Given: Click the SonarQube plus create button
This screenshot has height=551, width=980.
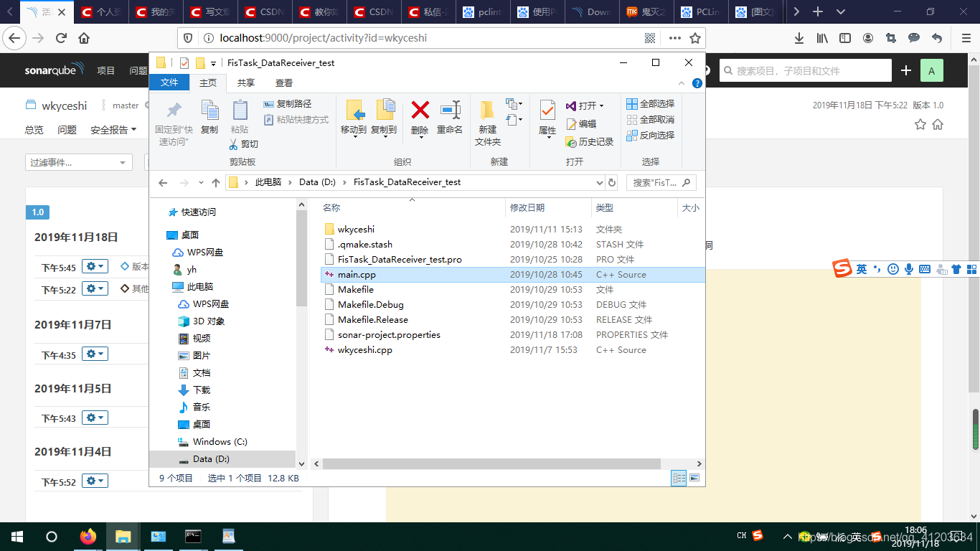Looking at the screenshot, I should pos(906,70).
